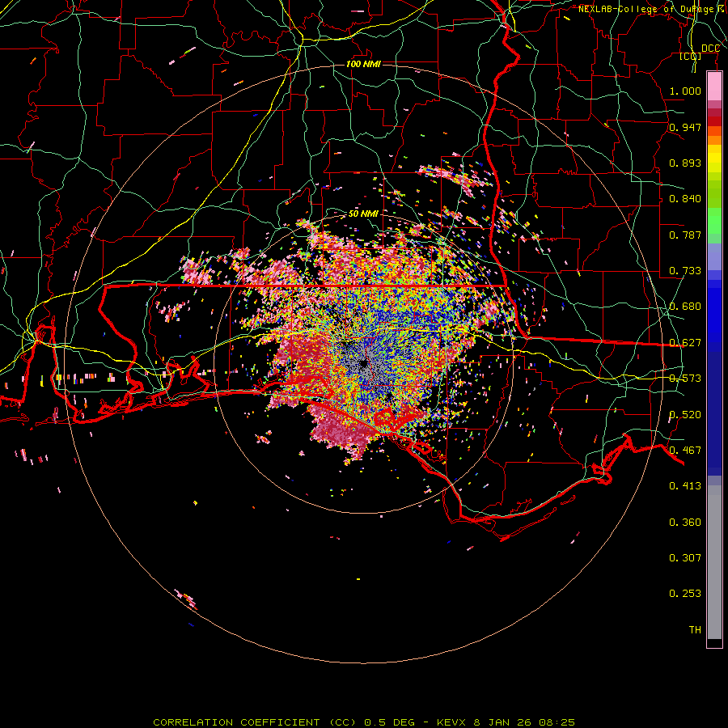The width and height of the screenshot is (728, 728).
Task: Select the 0.413 scale value
Action: (x=685, y=486)
